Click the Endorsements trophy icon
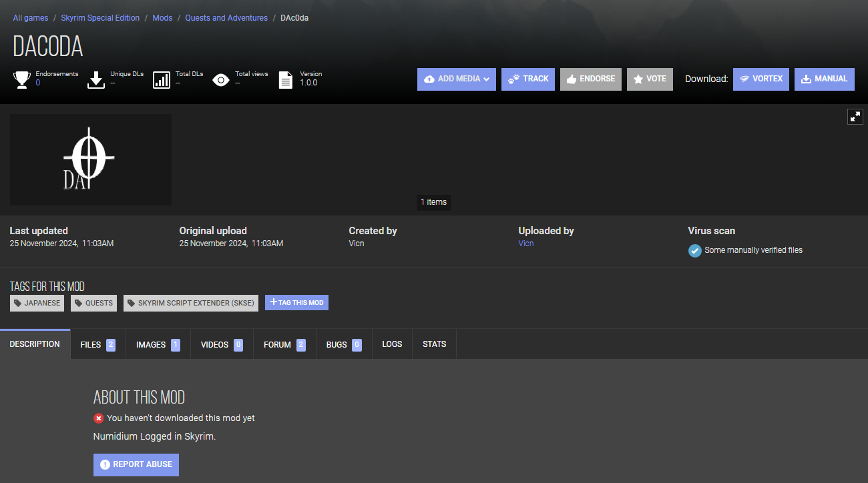This screenshot has width=868, height=483. tap(22, 80)
